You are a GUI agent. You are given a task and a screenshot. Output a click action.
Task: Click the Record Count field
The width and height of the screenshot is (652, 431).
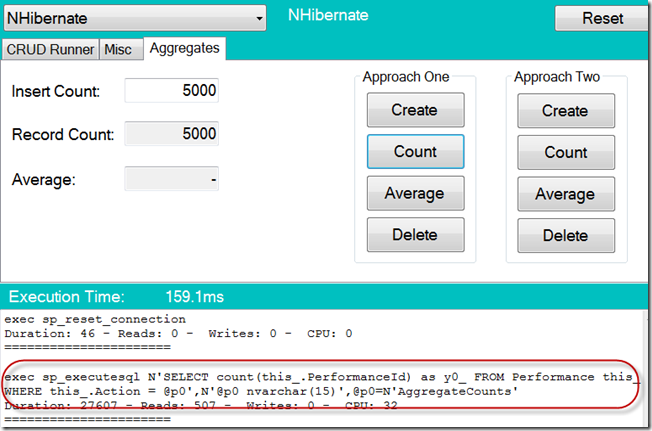[x=171, y=133]
